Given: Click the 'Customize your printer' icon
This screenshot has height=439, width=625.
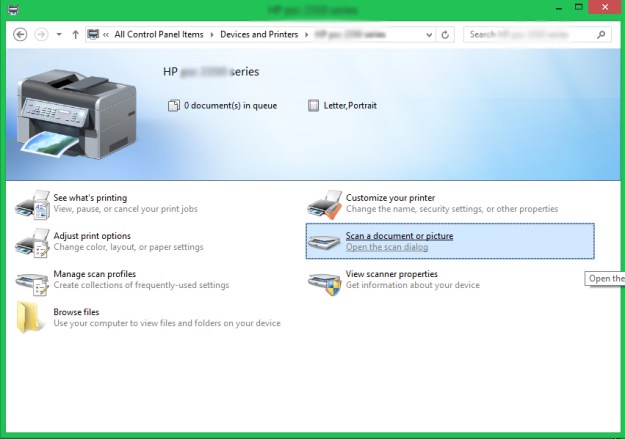Looking at the screenshot, I should click(325, 204).
